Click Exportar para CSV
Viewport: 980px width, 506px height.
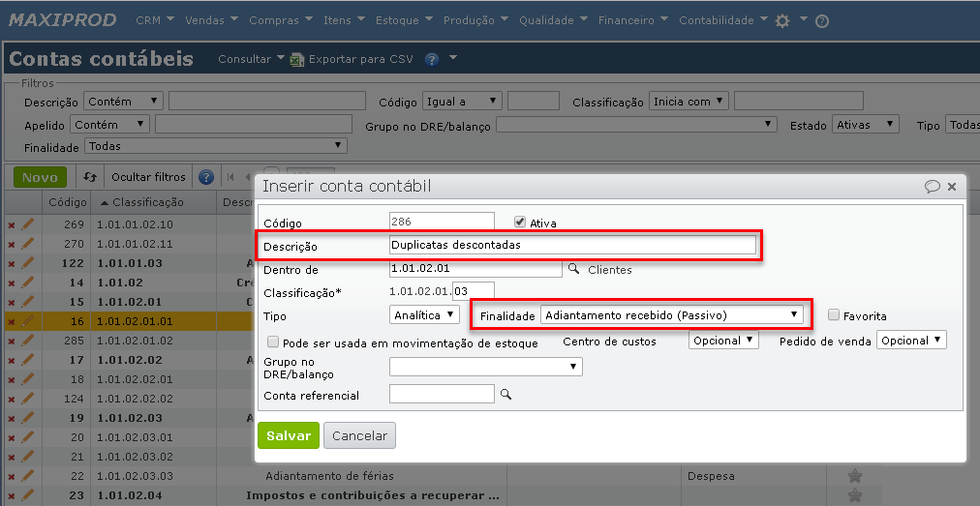pos(360,59)
